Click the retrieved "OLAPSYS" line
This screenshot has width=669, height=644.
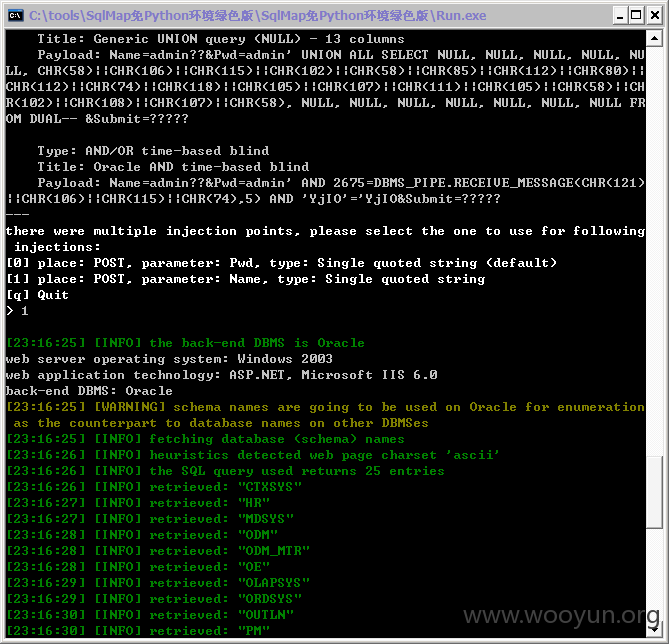coord(158,583)
